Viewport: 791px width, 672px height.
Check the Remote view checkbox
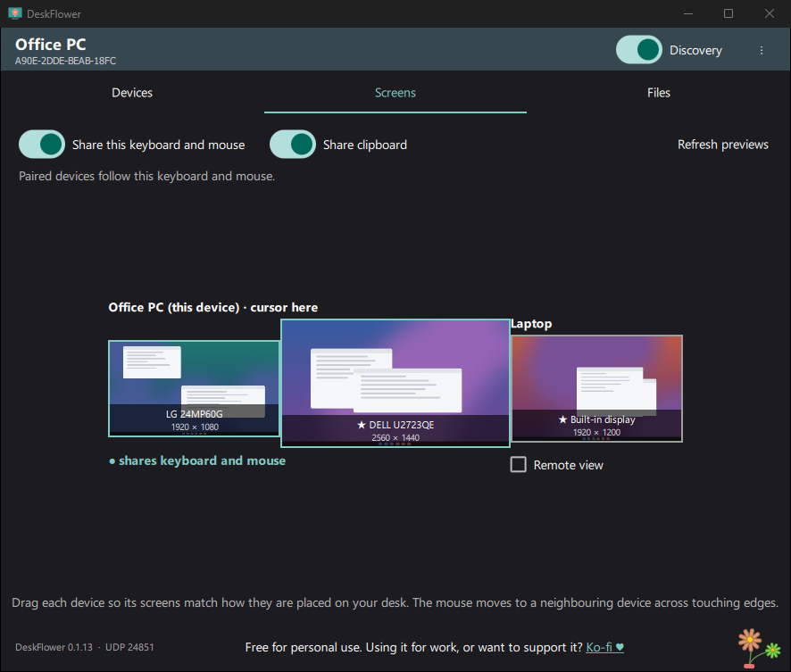518,464
